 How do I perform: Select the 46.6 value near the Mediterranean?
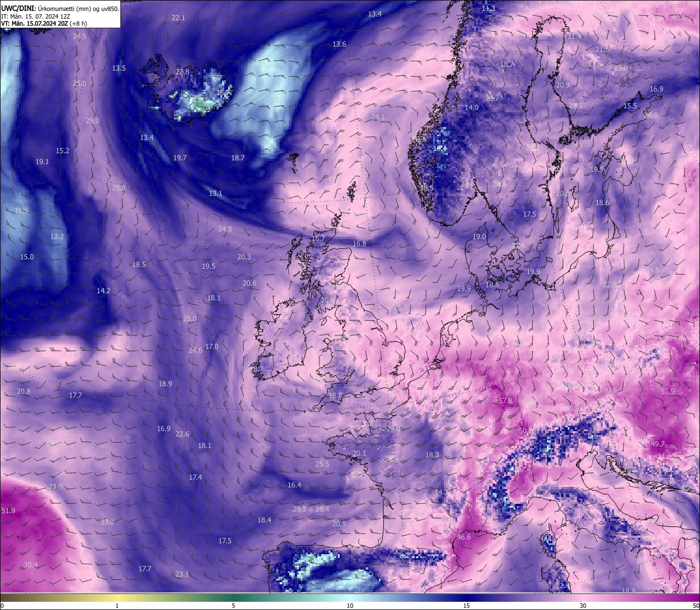pyautogui.click(x=464, y=537)
